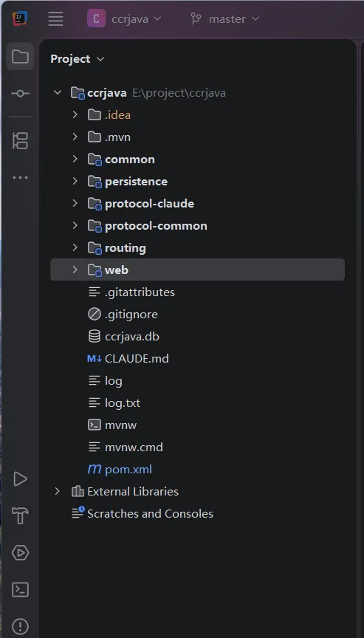
Task: Open the ccrjava project switcher dropdown
Action: coord(125,18)
